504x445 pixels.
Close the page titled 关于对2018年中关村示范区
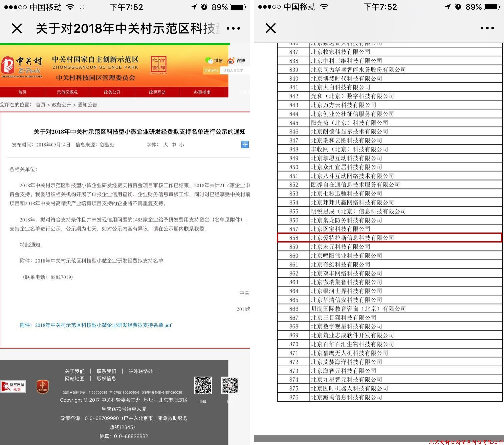coord(17,29)
